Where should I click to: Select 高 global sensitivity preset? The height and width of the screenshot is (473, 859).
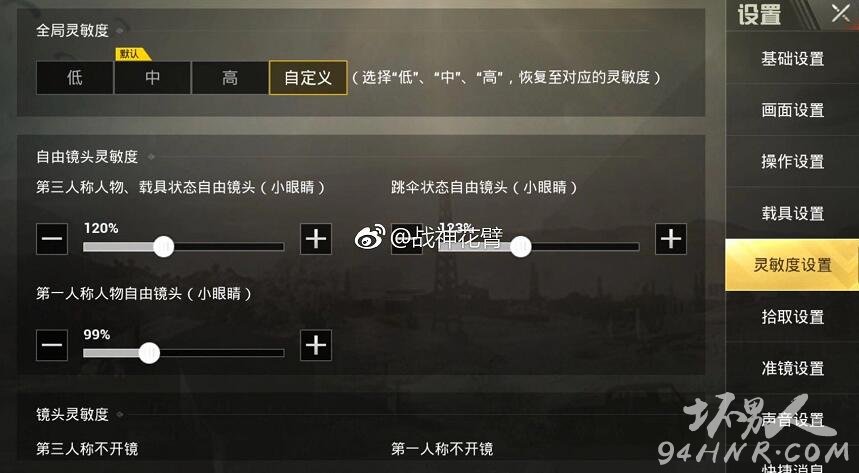coord(230,77)
